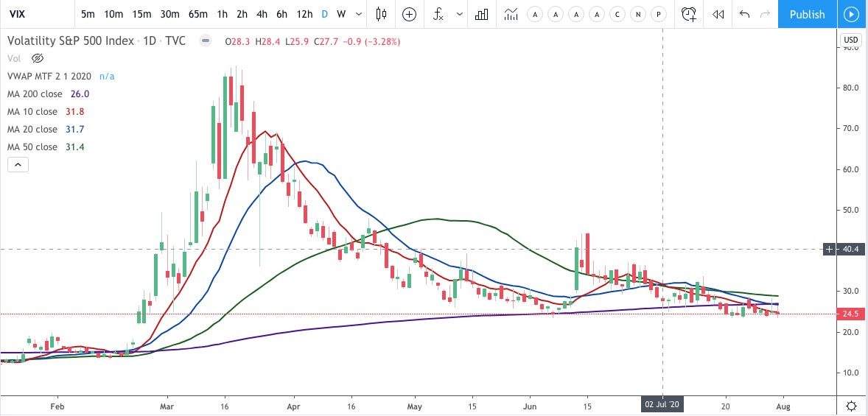This screenshot has height=416, width=868.
Task: Click the −0.9 (−3.28%) change value
Action: (370, 41)
